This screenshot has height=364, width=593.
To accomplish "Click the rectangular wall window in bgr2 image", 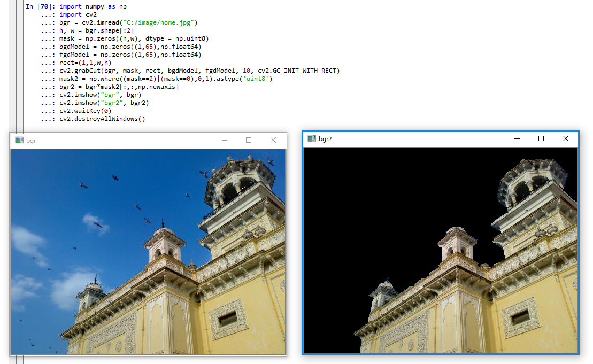I will coord(521,317).
